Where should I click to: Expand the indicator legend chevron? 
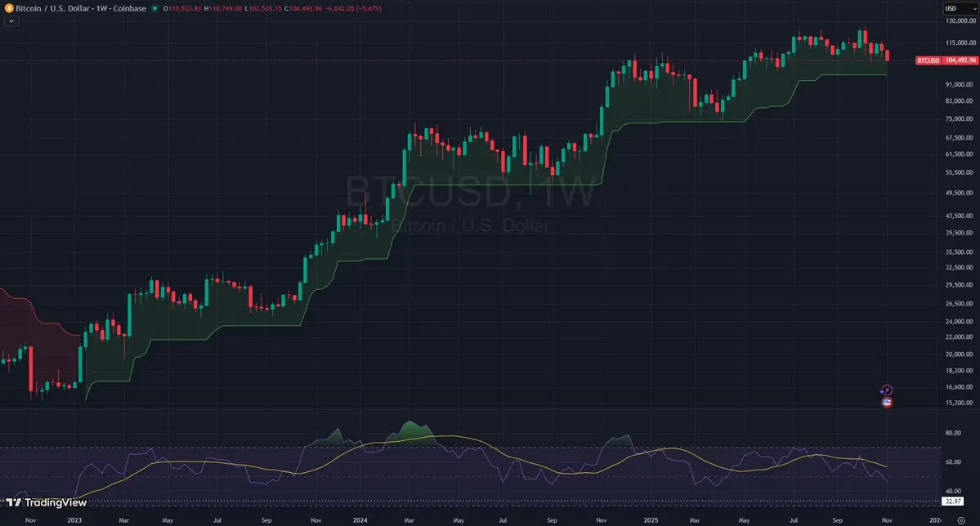[x=11, y=21]
